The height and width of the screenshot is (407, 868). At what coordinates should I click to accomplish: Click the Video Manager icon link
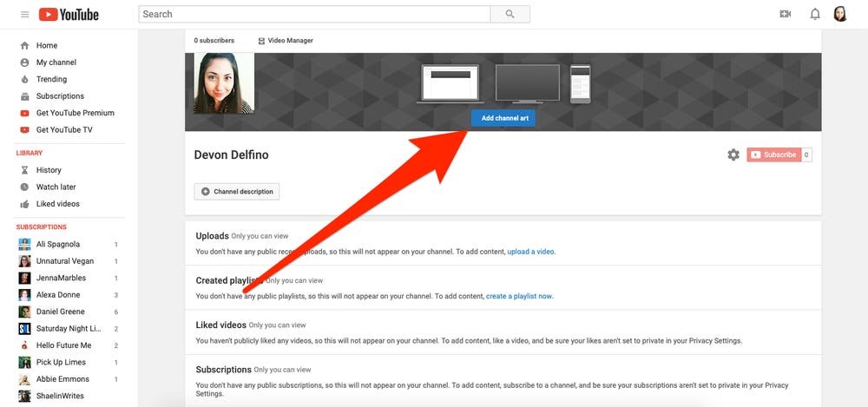(285, 41)
